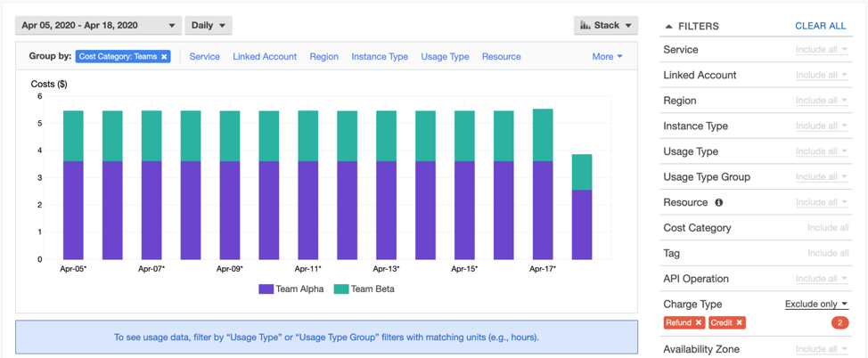
Task: Toggle Team Alpha legend swatch
Action: 266,289
